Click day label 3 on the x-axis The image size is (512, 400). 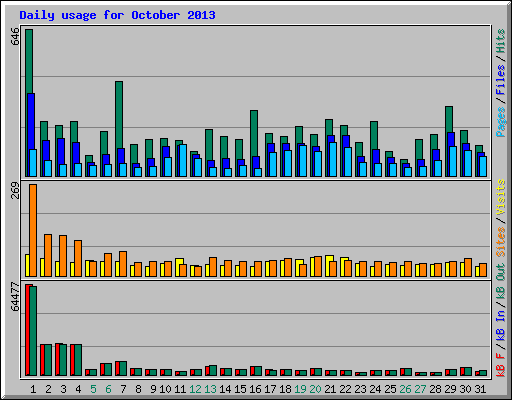(63, 389)
